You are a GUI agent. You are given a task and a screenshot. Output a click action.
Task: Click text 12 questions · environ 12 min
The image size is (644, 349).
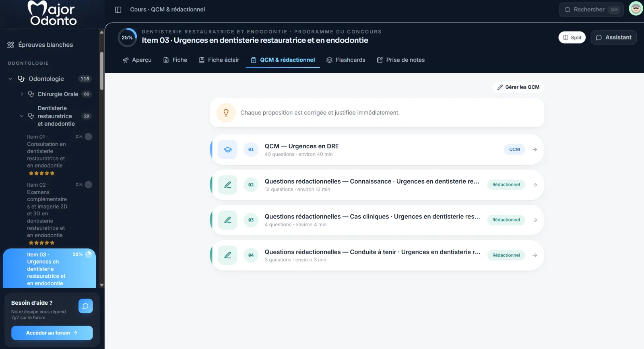point(297,190)
